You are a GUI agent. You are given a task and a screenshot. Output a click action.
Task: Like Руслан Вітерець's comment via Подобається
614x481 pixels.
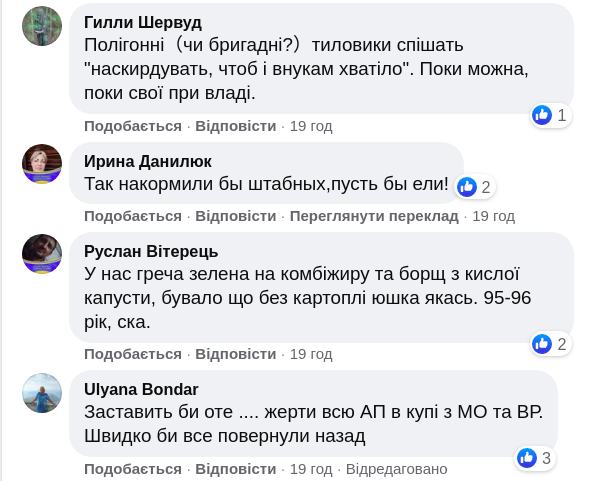(x=133, y=354)
